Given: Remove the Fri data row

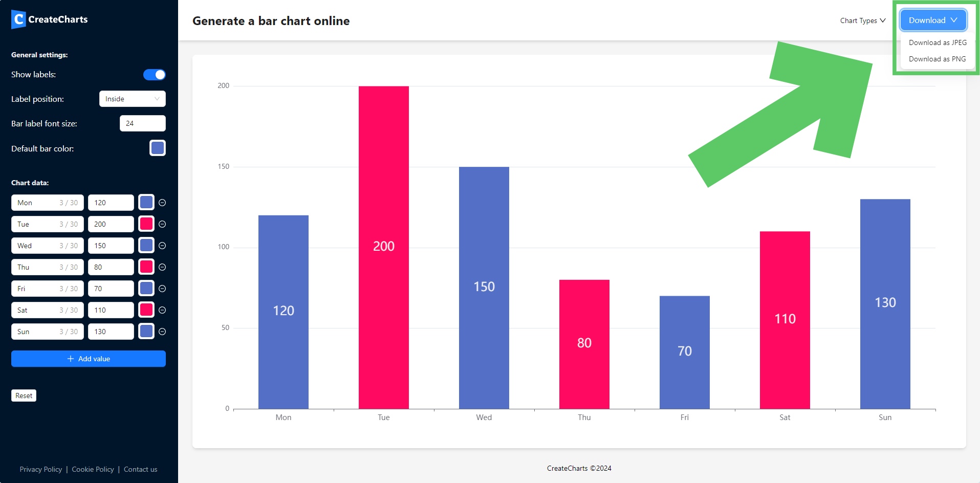Looking at the screenshot, I should (x=162, y=289).
